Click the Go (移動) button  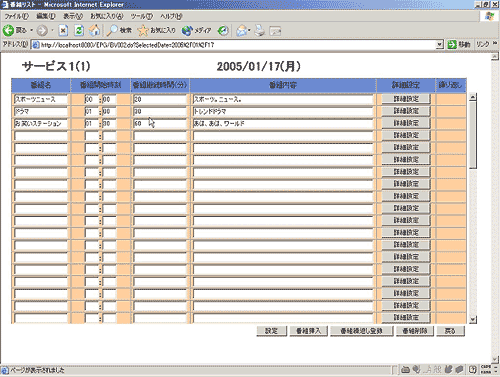coord(459,44)
